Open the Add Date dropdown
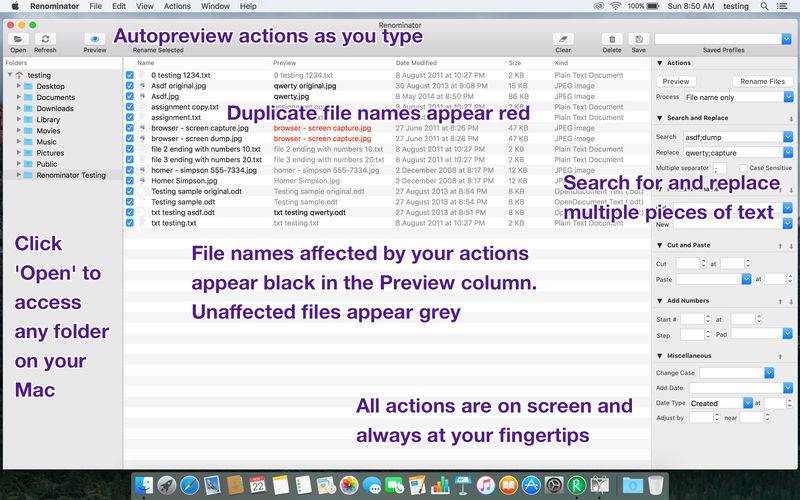800x500 pixels. pos(788,388)
